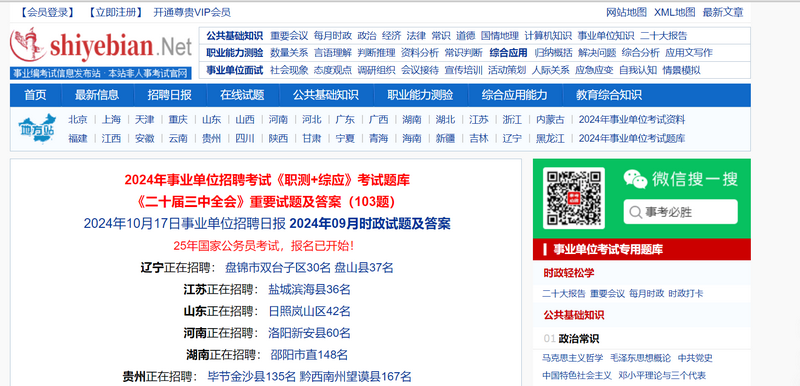800x386 pixels.
Task: Open 判断推理 category link
Action: [x=377, y=53]
